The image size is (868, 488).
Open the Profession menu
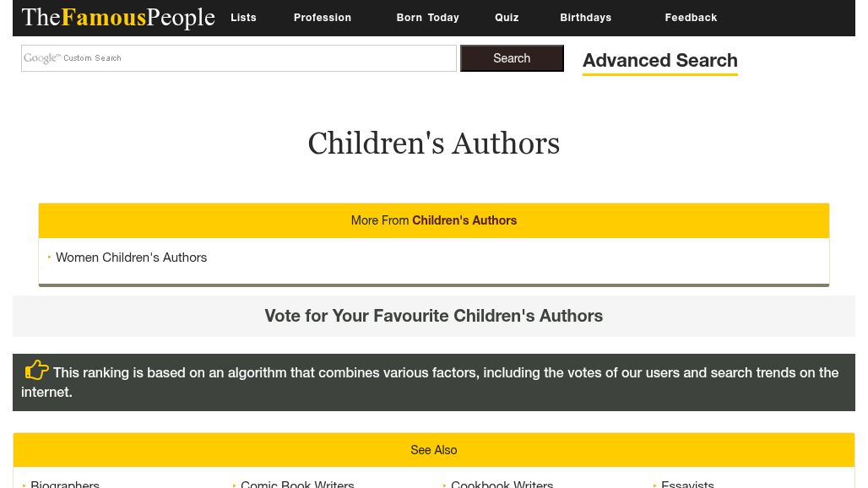tap(323, 18)
